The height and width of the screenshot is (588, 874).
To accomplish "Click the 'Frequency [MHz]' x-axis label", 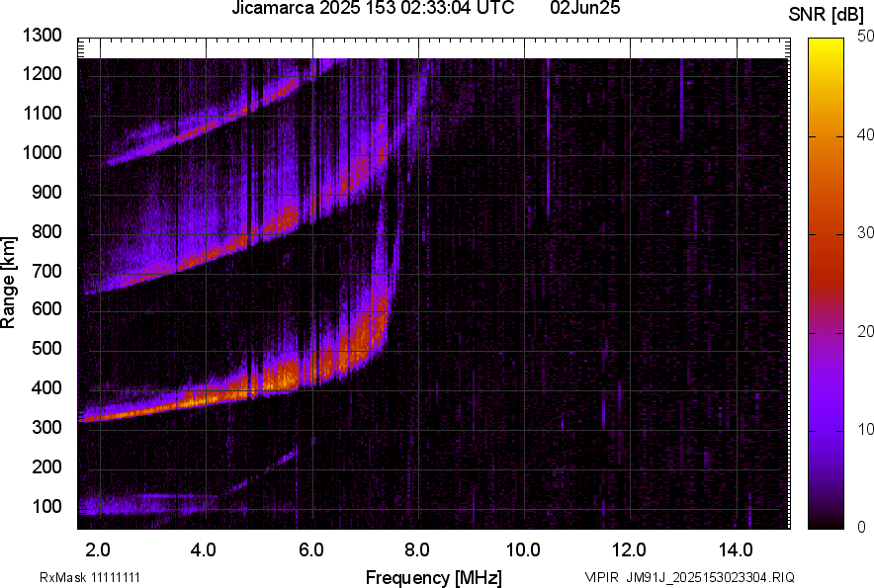I will pos(434,577).
